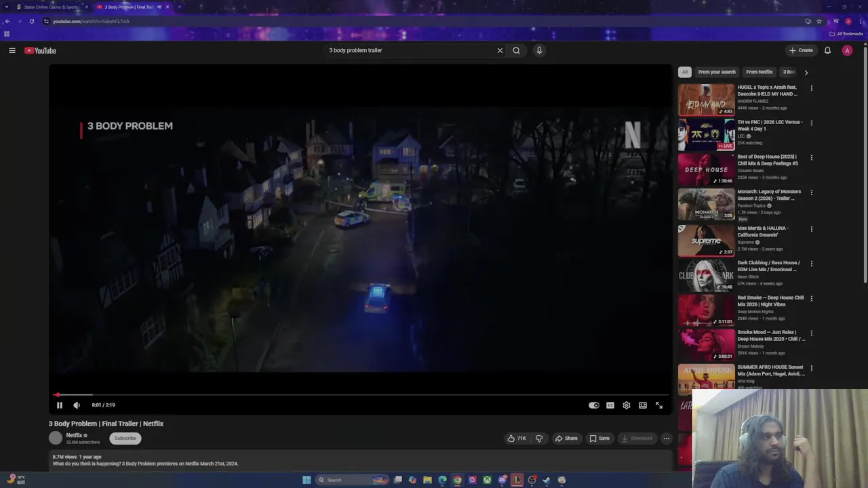
Task: Switch to the Stake Online Casino tab
Action: pos(51,7)
